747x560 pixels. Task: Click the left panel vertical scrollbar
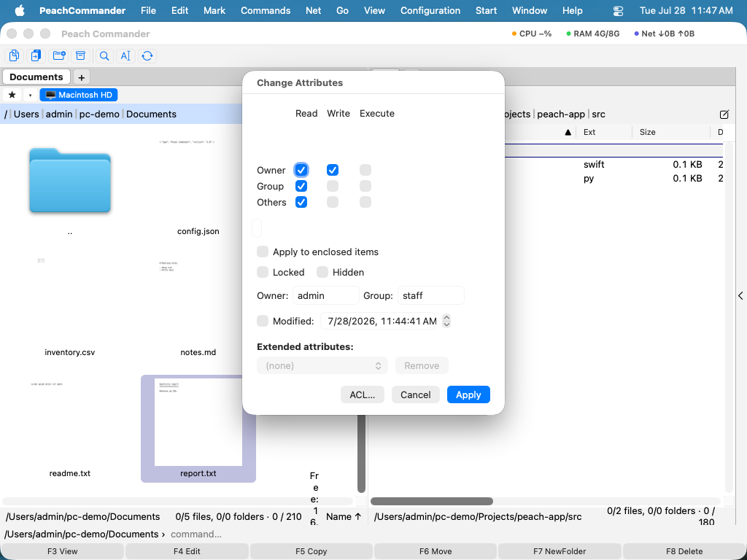coord(361,454)
